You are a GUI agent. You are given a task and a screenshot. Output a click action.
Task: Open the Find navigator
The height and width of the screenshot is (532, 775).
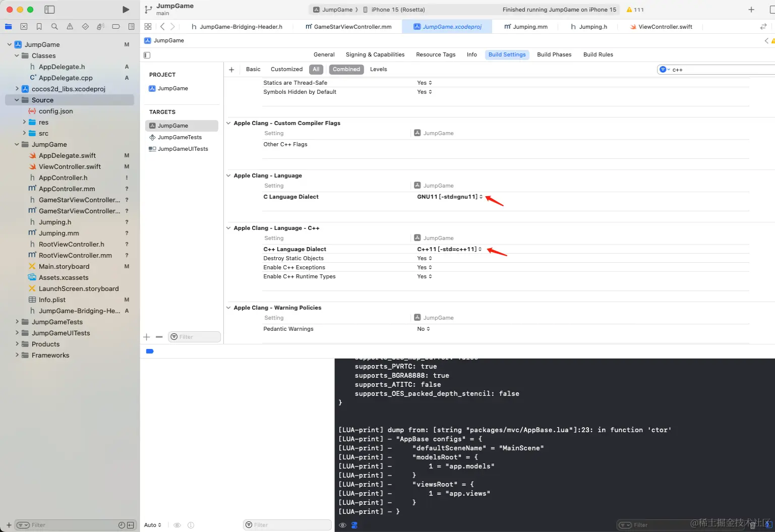54,27
